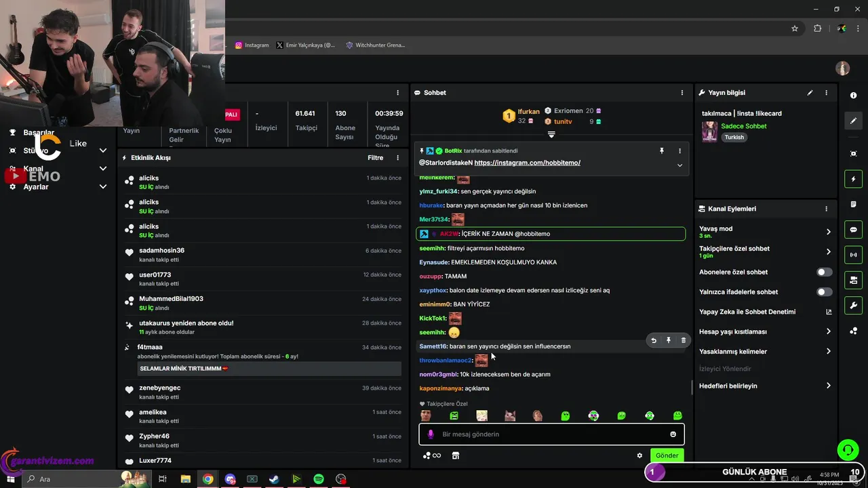
Task: Toggle the activity feed lightning icon in sidebar
Action: click(x=853, y=179)
